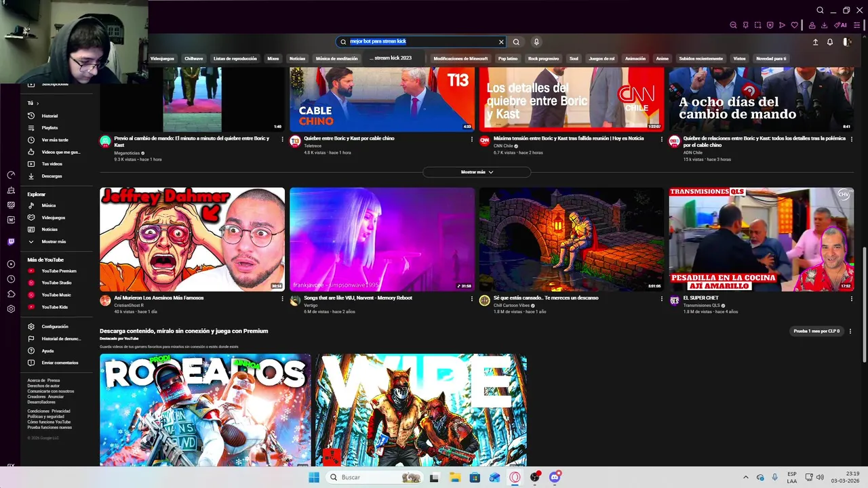The image size is (868, 488).
Task: Select the Chillwave filter chip
Action: click(x=193, y=58)
